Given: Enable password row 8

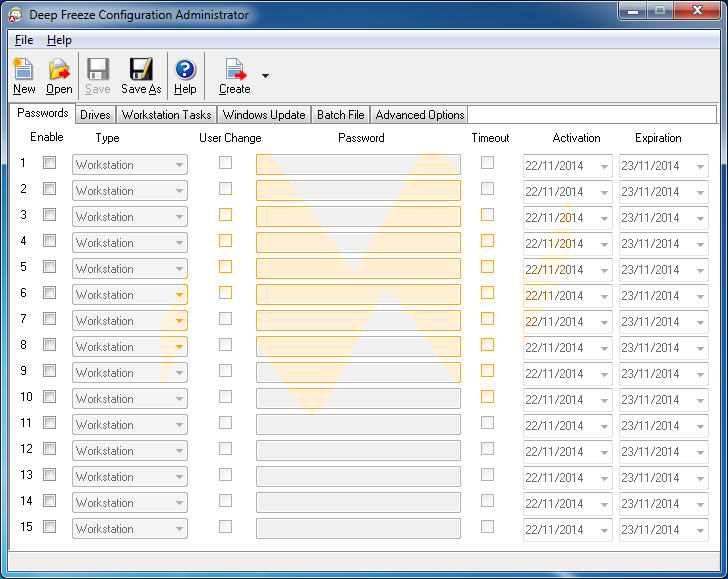Looking at the screenshot, I should click(x=49, y=345).
